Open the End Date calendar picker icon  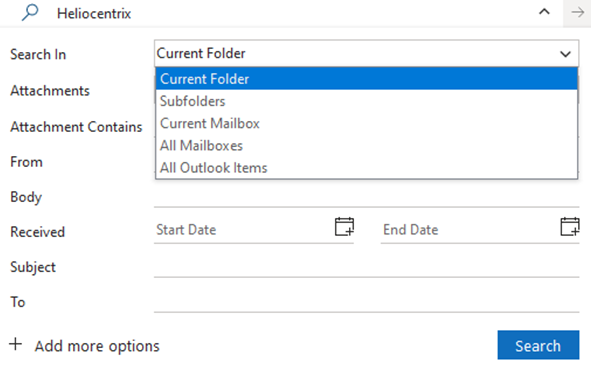[x=570, y=227]
